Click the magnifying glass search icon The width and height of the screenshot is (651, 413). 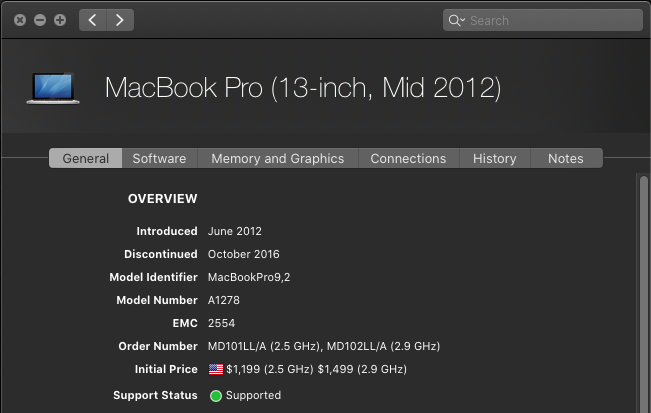(457, 20)
